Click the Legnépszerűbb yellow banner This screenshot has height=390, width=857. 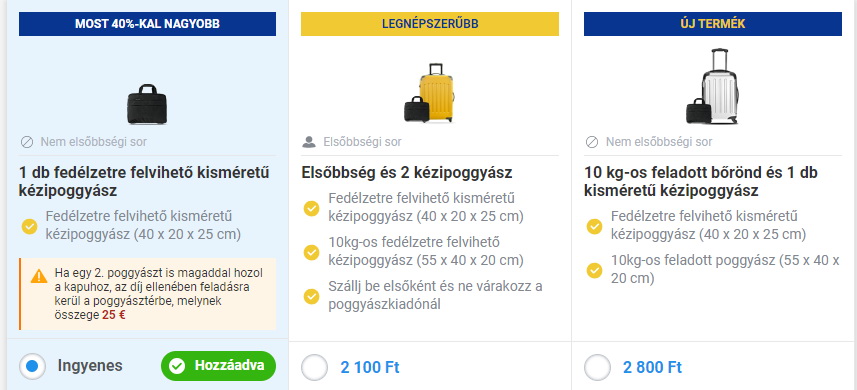point(430,24)
